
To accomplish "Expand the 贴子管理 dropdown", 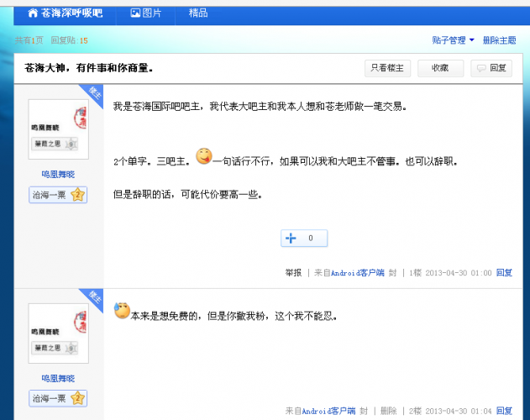I will [x=453, y=40].
